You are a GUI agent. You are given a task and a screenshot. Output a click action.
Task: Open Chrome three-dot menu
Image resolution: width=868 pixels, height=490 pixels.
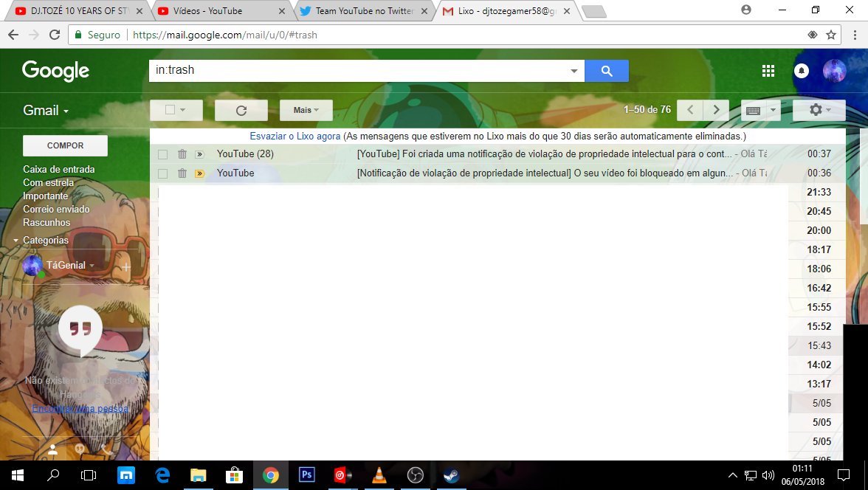[855, 35]
